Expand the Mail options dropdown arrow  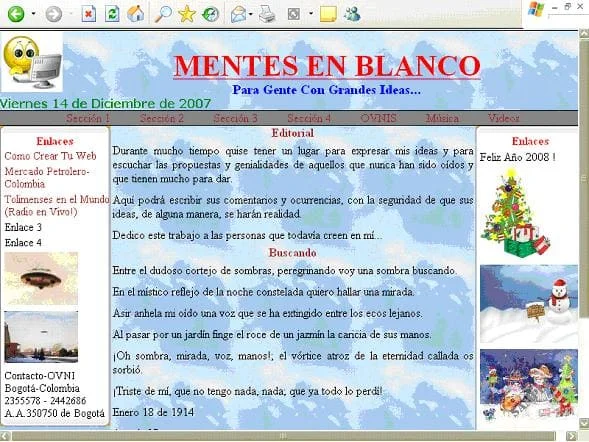pyautogui.click(x=251, y=14)
